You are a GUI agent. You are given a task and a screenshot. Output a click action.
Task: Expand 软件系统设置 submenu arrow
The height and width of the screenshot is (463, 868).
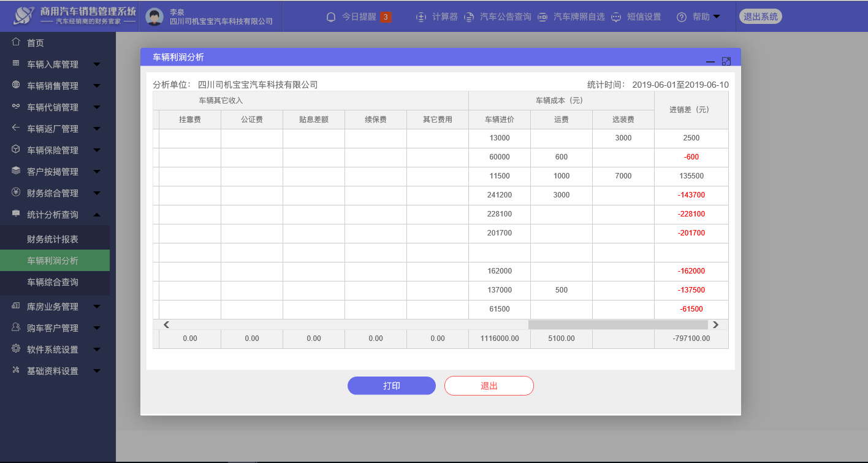point(97,350)
